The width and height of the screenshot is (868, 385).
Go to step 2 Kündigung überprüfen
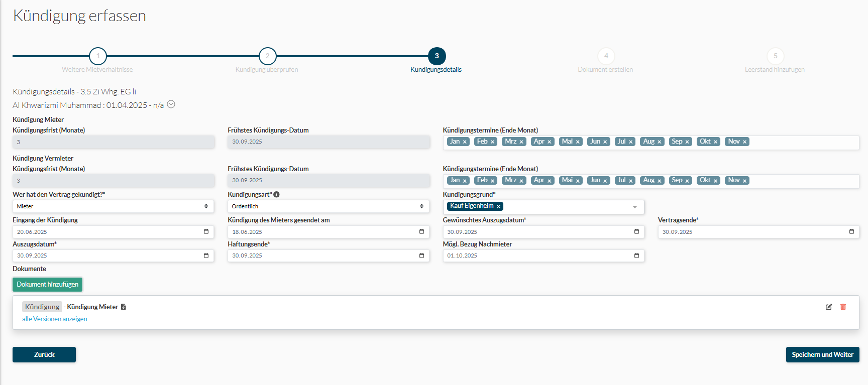267,56
